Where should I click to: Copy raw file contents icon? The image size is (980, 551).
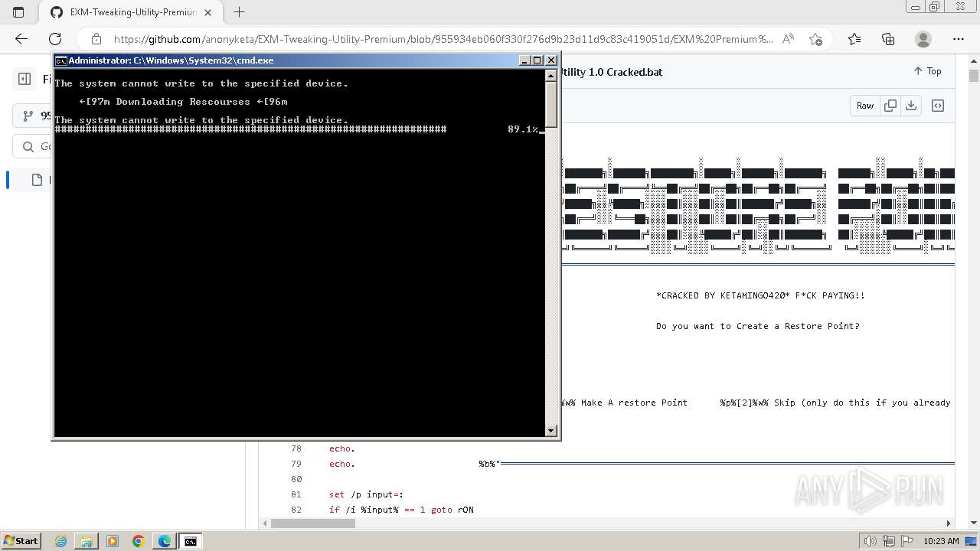point(890,106)
